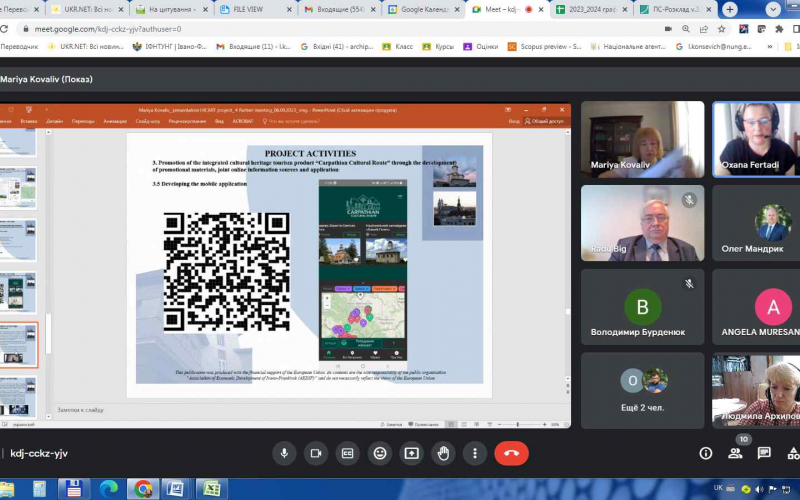The height and width of the screenshot is (500, 800).
Task: Turn off the camera in Meet
Action: pos(316,453)
